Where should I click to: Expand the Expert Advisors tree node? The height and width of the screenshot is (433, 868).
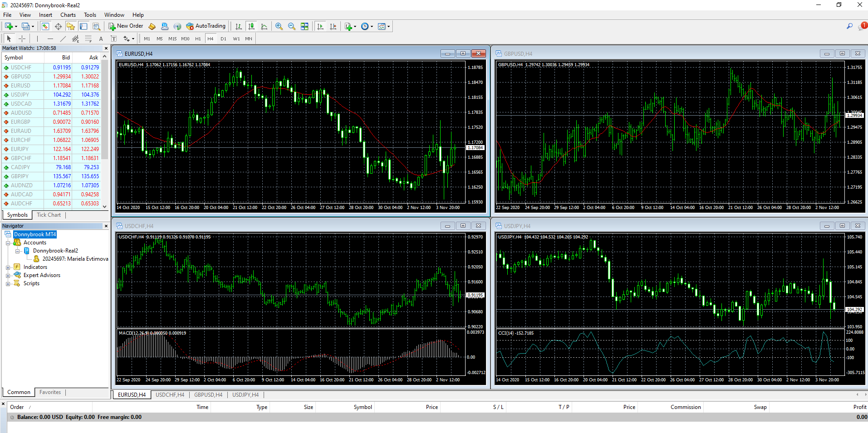[x=8, y=276]
